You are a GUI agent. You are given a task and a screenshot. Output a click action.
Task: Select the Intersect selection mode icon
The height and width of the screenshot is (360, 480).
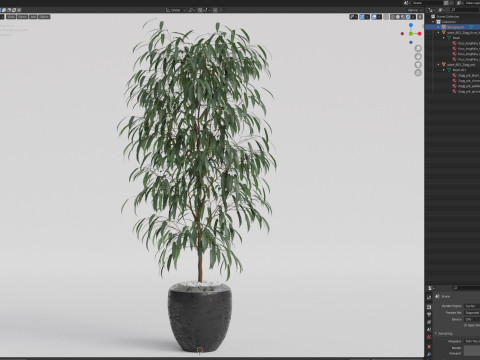coord(19,10)
